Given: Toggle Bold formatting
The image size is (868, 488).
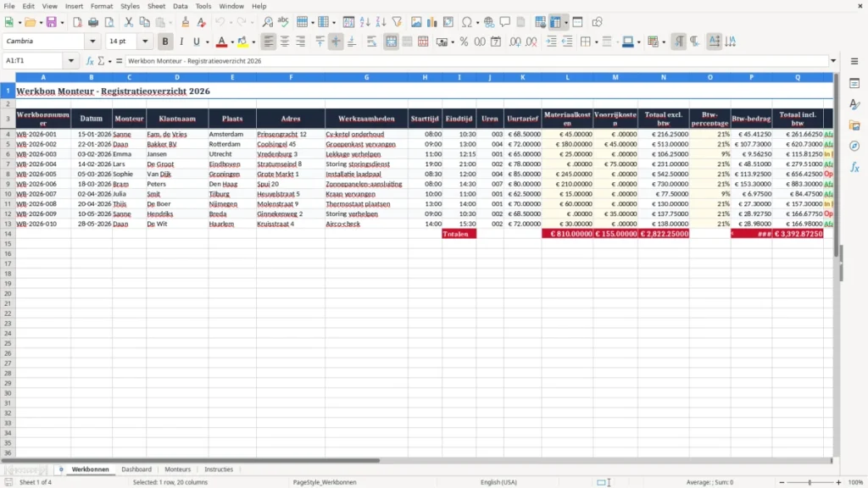Looking at the screenshot, I should click(x=165, y=42).
